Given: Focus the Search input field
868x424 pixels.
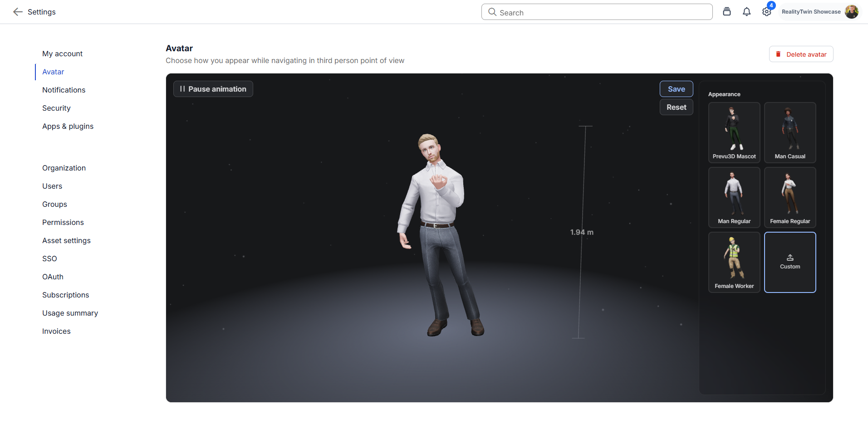Looking at the screenshot, I should (x=597, y=12).
